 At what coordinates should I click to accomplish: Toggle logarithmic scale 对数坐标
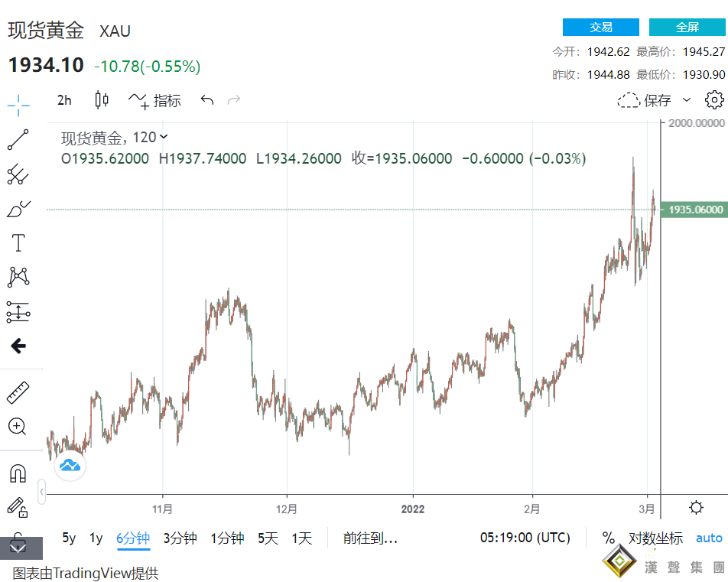coord(655,538)
